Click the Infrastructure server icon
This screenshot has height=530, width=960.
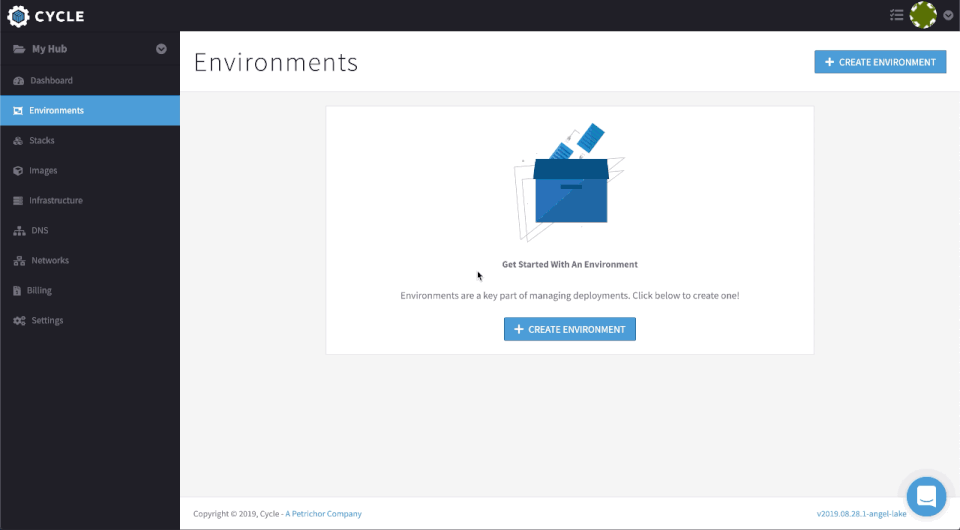tap(18, 201)
